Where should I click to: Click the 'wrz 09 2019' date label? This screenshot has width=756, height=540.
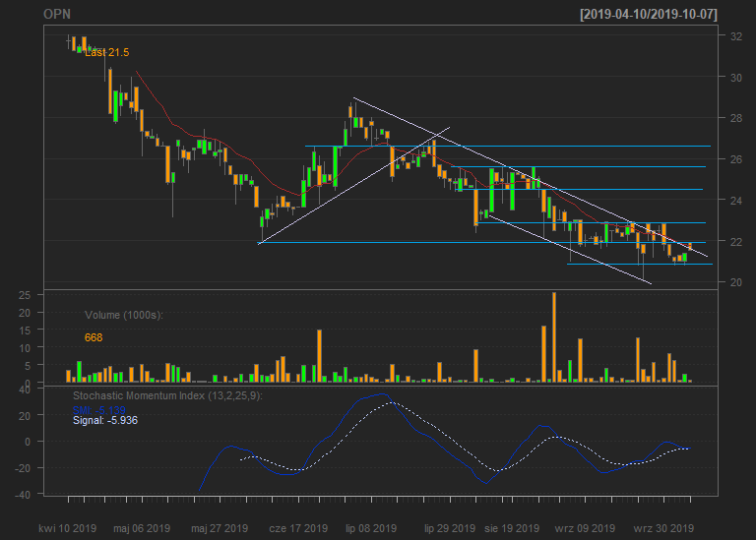(585, 528)
